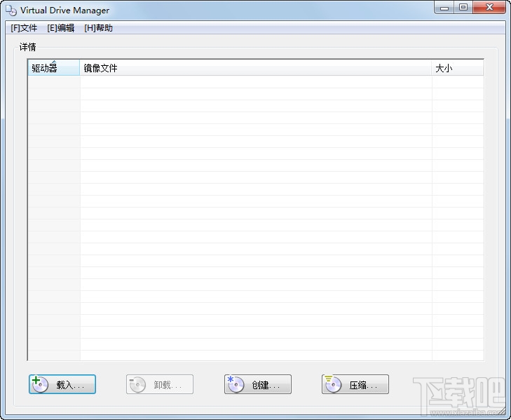Open the [F]文件 menu

click(24, 28)
